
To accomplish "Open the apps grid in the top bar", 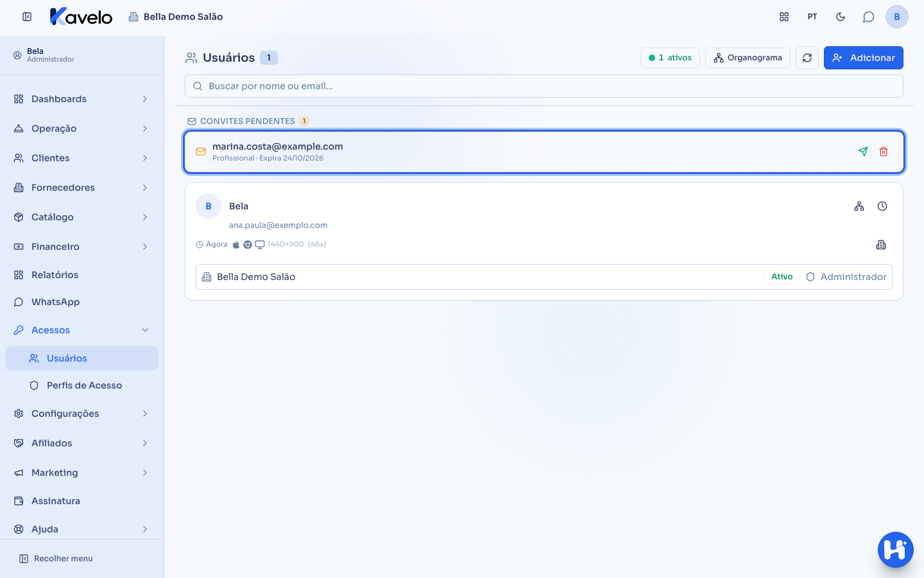I will pyautogui.click(x=784, y=17).
